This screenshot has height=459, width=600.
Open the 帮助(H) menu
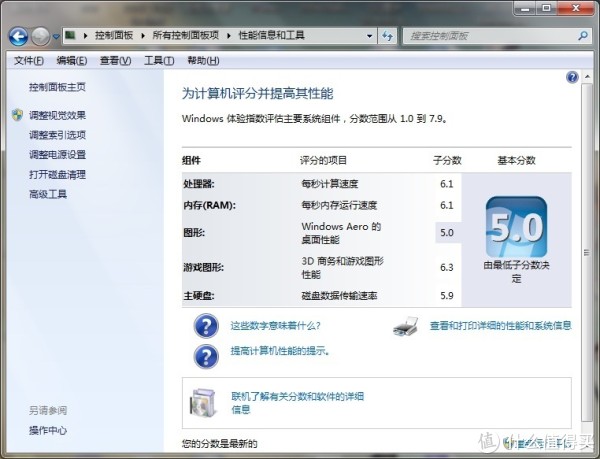point(203,60)
